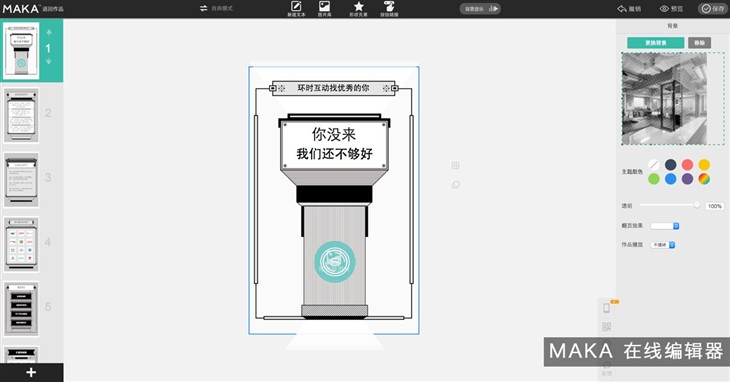Select the red theme color swatch

pyautogui.click(x=687, y=165)
